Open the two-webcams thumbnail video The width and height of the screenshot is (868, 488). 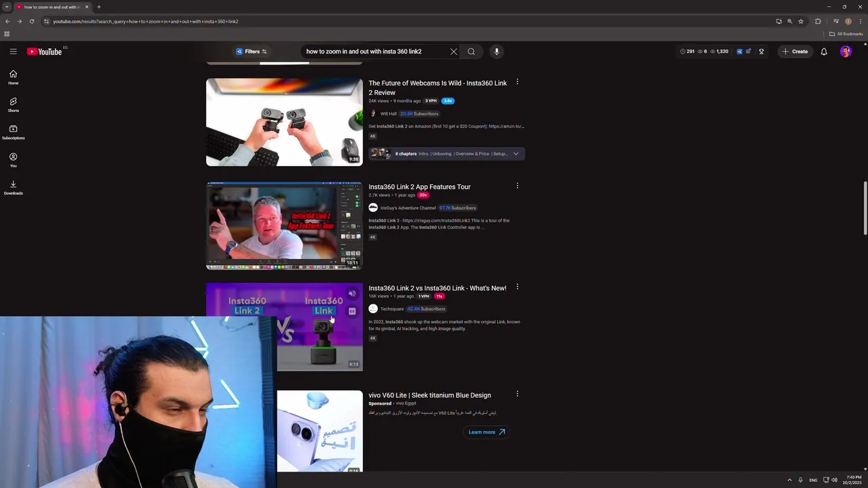point(284,122)
